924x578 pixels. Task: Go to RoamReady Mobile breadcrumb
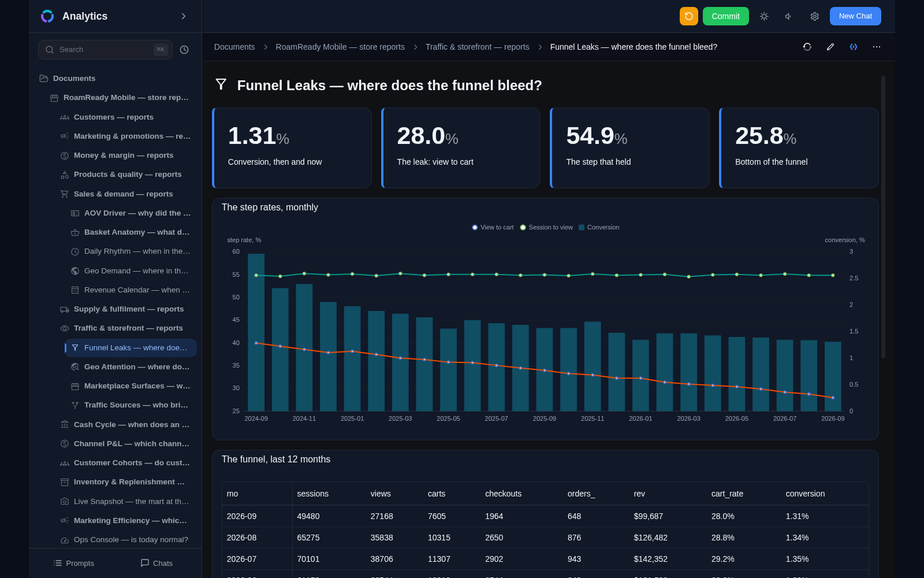coord(340,47)
